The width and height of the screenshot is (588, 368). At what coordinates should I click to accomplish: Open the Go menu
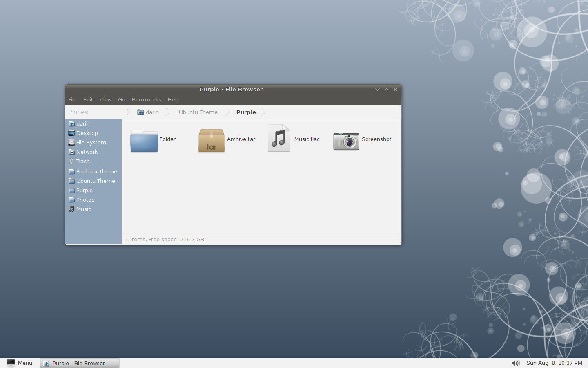pos(122,99)
